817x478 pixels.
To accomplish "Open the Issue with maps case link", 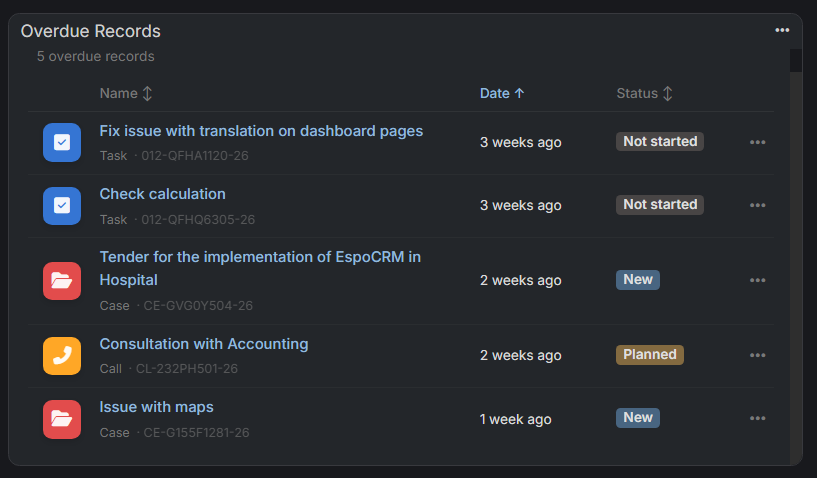I will point(156,407).
